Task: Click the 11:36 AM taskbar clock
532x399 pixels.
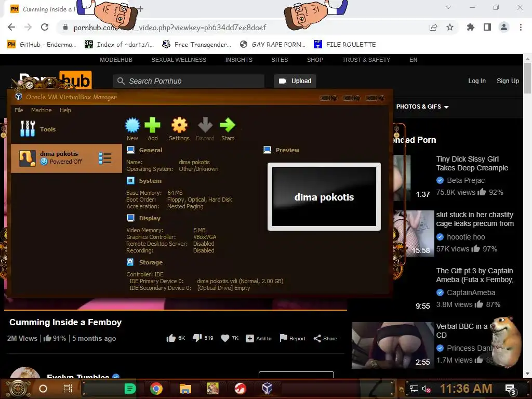Action: 466,389
